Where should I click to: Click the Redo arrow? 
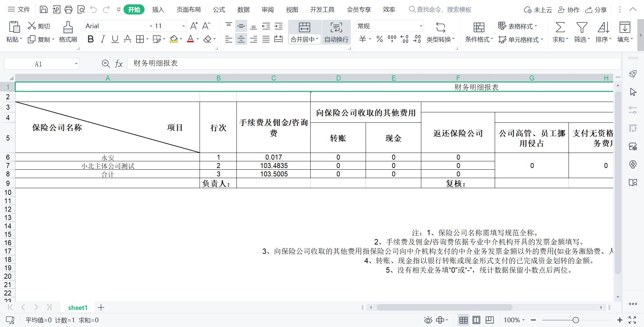click(106, 9)
